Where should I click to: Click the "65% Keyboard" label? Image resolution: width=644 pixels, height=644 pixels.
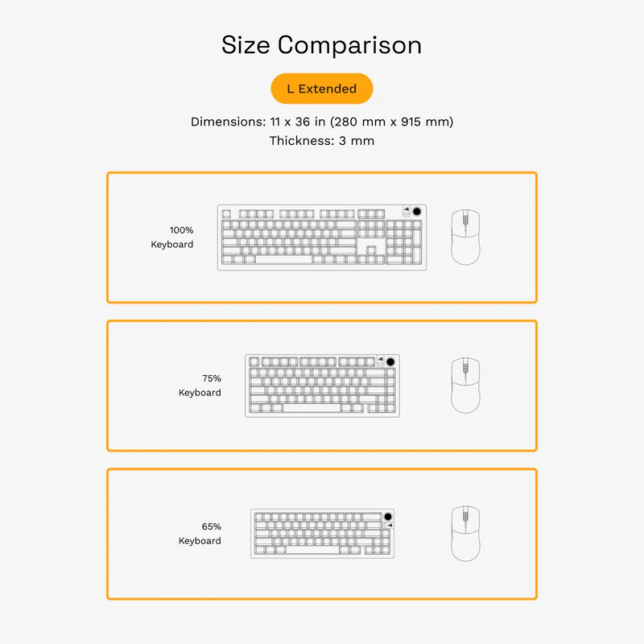200,534
